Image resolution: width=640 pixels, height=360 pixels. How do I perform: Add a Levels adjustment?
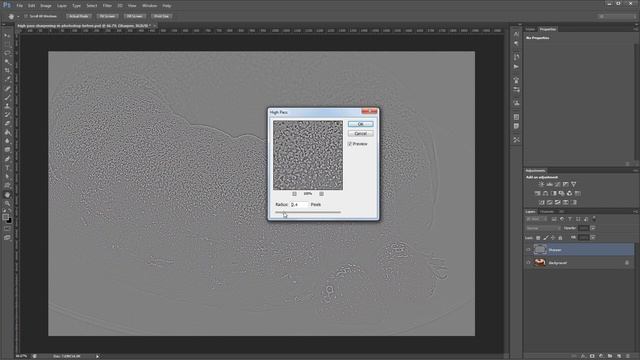[x=549, y=184]
